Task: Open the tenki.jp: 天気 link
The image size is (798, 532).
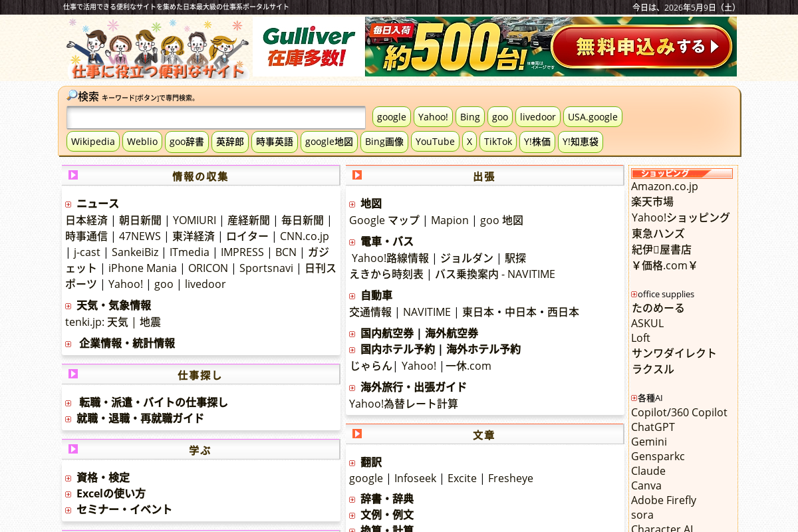Action: [96, 322]
